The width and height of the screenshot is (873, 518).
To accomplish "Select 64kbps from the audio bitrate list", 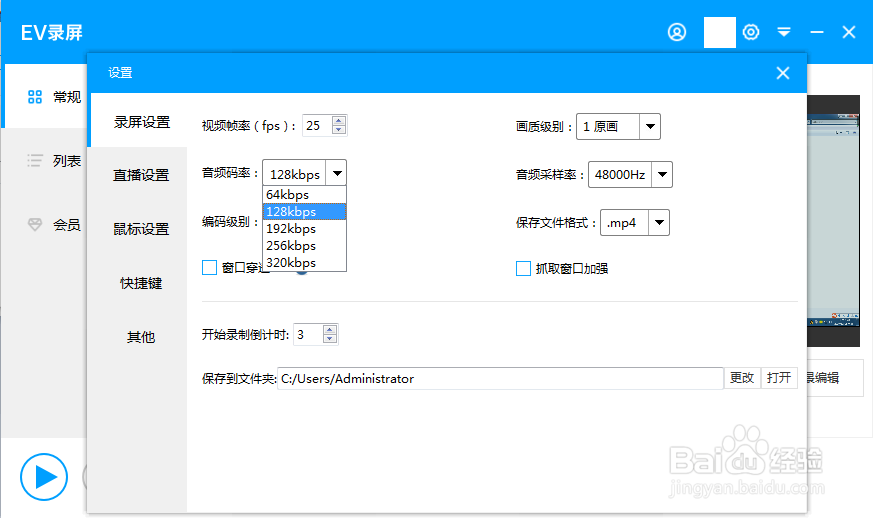I will [x=304, y=194].
